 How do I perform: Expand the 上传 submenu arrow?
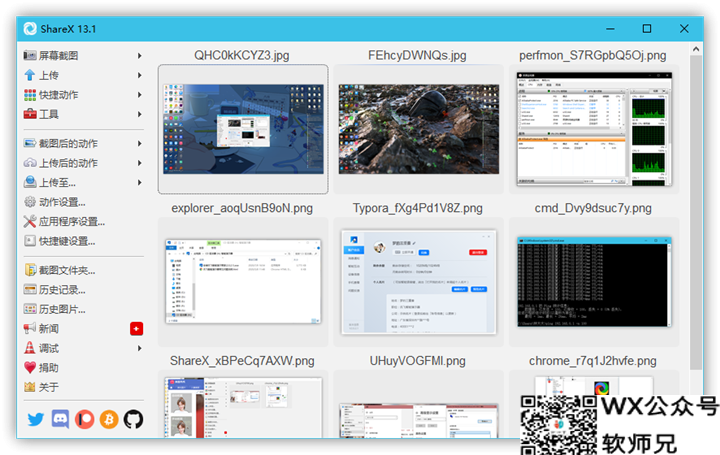140,75
